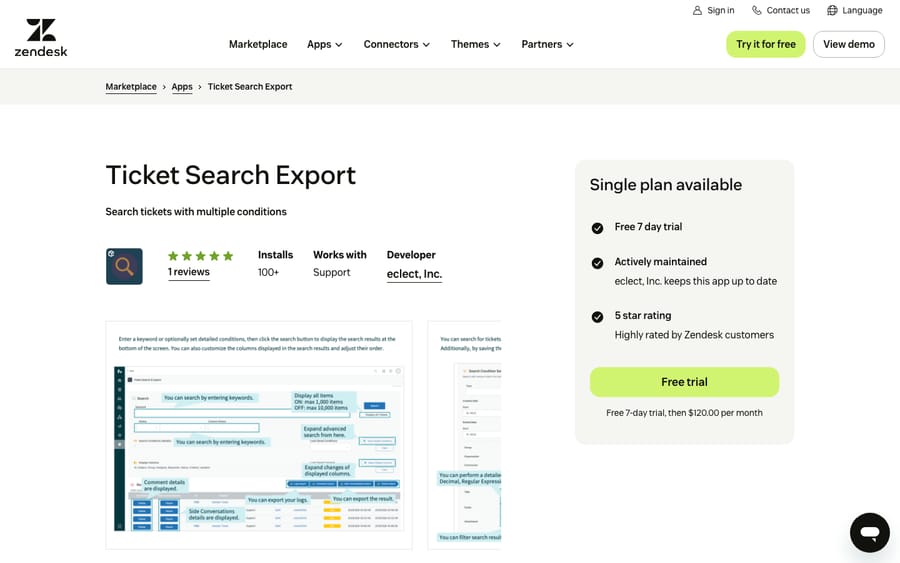
Task: Start the Free trial button
Action: [684, 382]
